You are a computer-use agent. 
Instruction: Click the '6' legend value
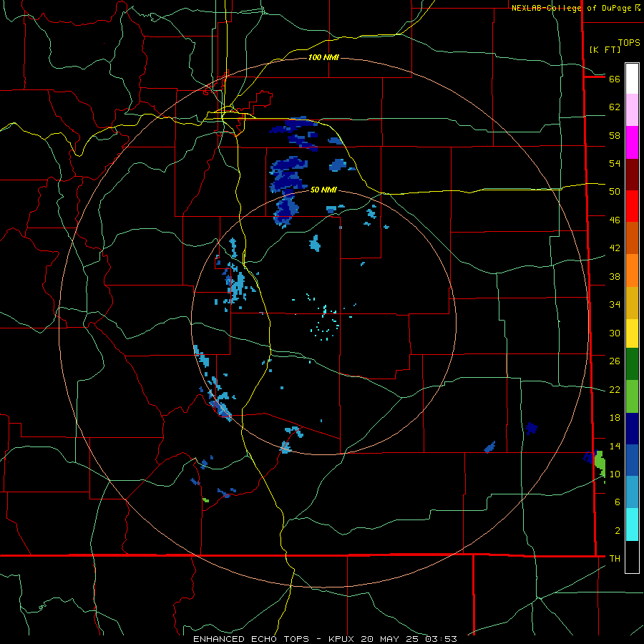click(x=618, y=502)
